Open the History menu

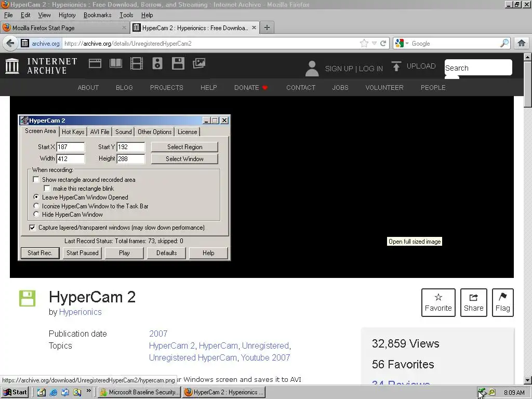[67, 15]
